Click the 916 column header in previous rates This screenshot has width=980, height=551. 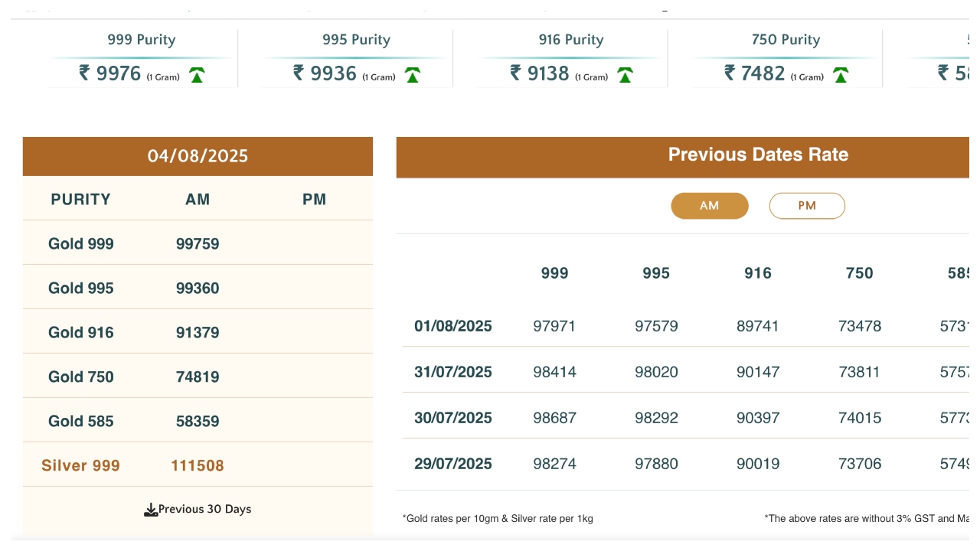pos(758,273)
